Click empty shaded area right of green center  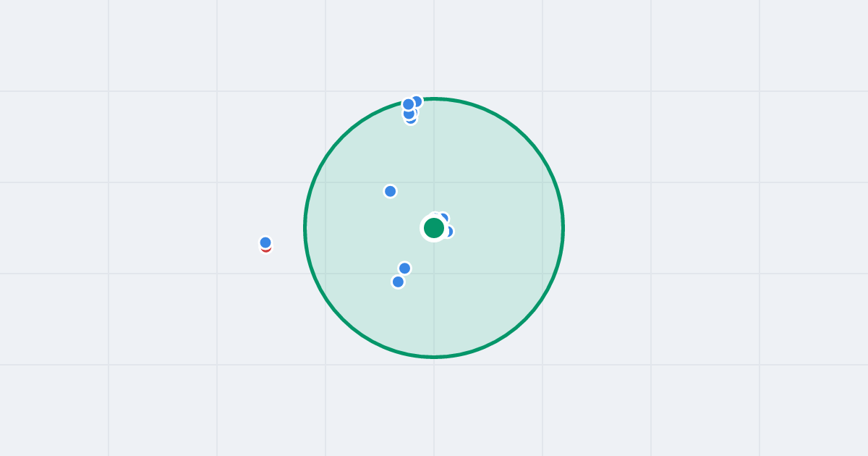pyautogui.click(x=506, y=228)
